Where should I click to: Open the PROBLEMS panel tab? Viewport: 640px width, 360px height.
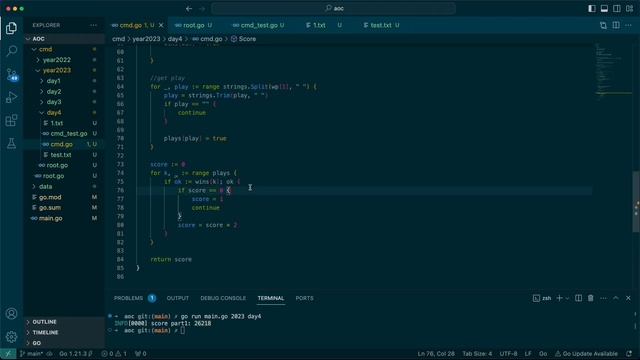click(x=128, y=298)
